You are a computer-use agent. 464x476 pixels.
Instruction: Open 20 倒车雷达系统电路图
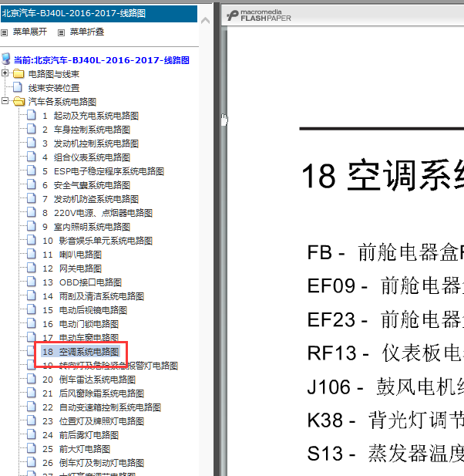pos(89,380)
